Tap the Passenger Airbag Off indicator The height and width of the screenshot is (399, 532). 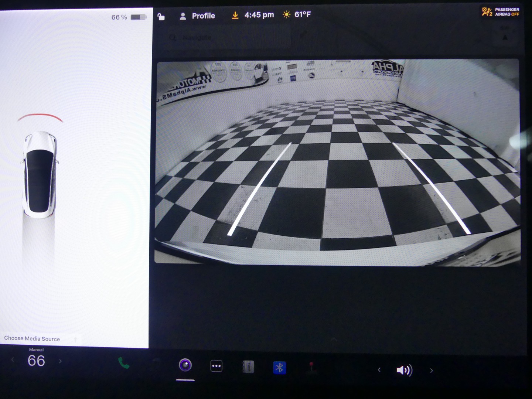click(x=501, y=12)
